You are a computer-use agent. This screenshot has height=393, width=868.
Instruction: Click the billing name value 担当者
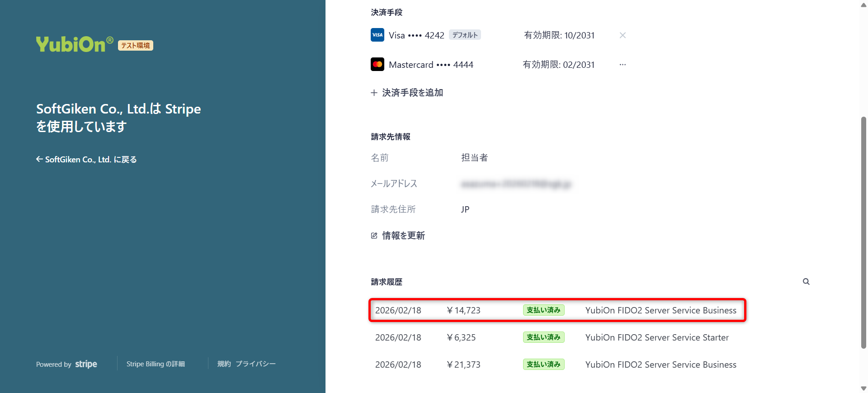coord(475,157)
